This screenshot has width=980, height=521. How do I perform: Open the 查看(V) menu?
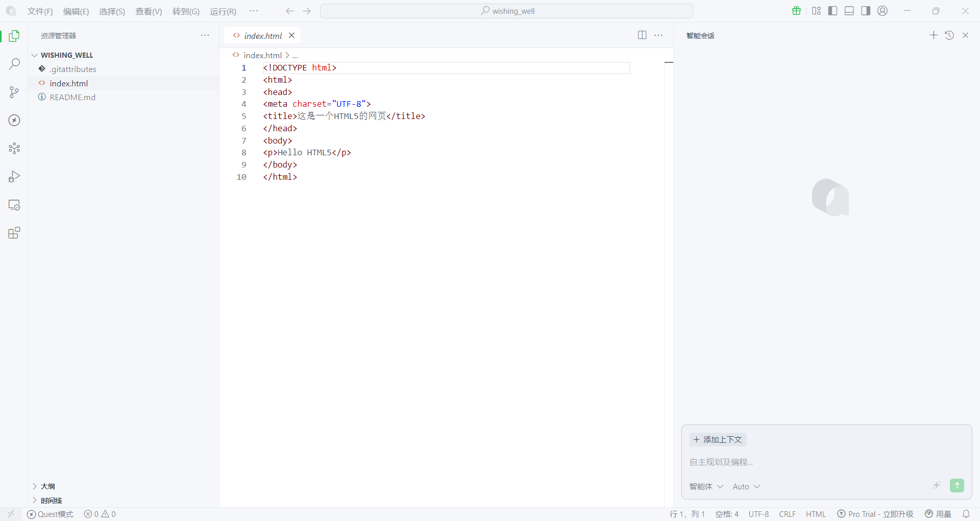[x=149, y=11]
